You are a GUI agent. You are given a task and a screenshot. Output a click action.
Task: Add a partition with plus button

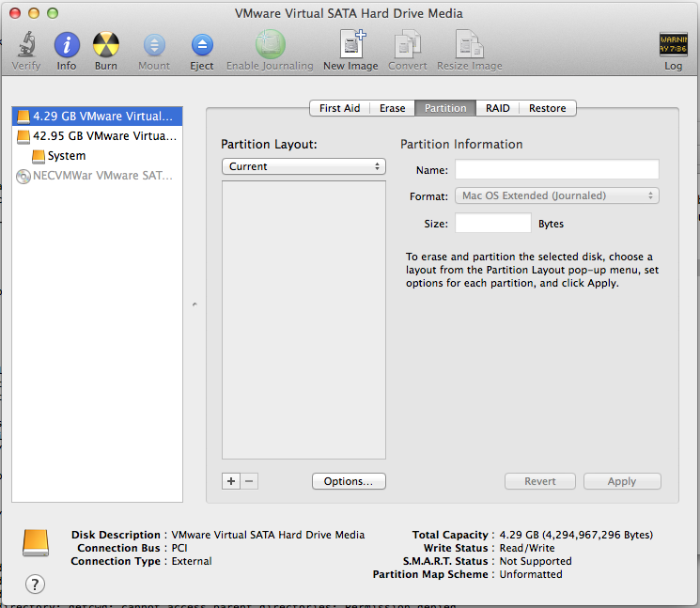[231, 481]
